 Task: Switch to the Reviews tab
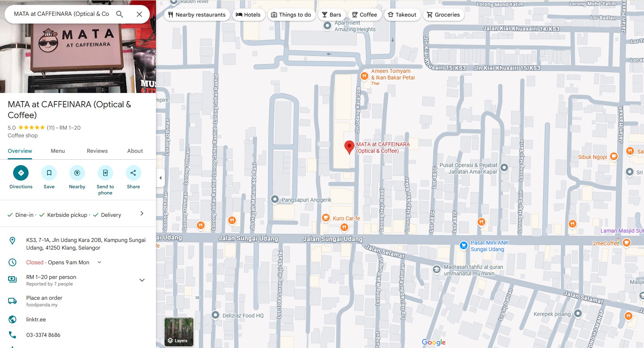[x=97, y=151]
